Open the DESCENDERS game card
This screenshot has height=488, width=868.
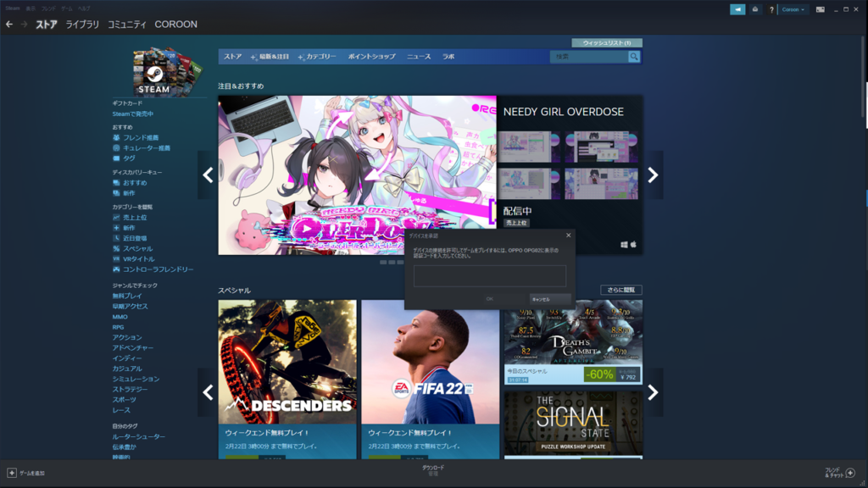[x=287, y=380]
